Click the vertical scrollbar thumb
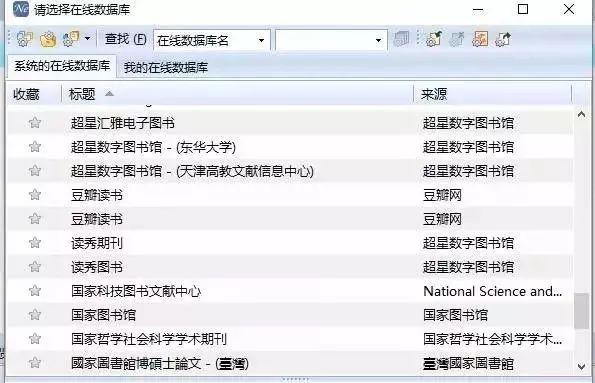Viewport: 595px width, 383px height. tap(581, 311)
